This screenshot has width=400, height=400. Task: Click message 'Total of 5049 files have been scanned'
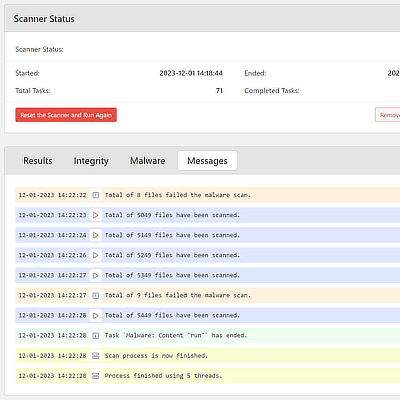pos(172,215)
